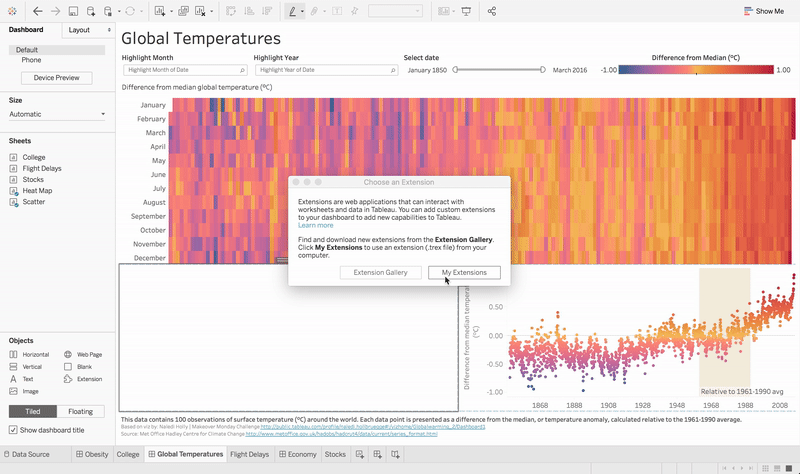Screen dimensions: 800x474
Task: Open the Show Me panel
Action: pos(764,11)
